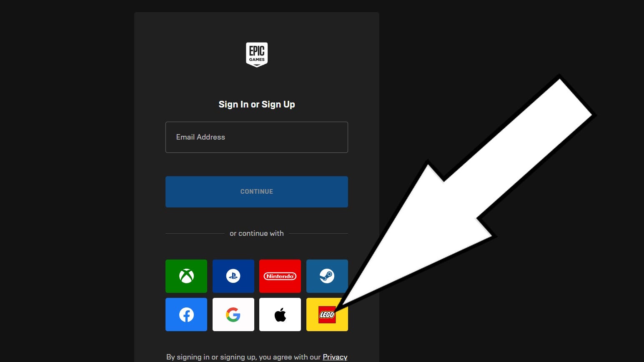Open the Privacy policy link
Screen dimensions: 644x362
click(335, 357)
